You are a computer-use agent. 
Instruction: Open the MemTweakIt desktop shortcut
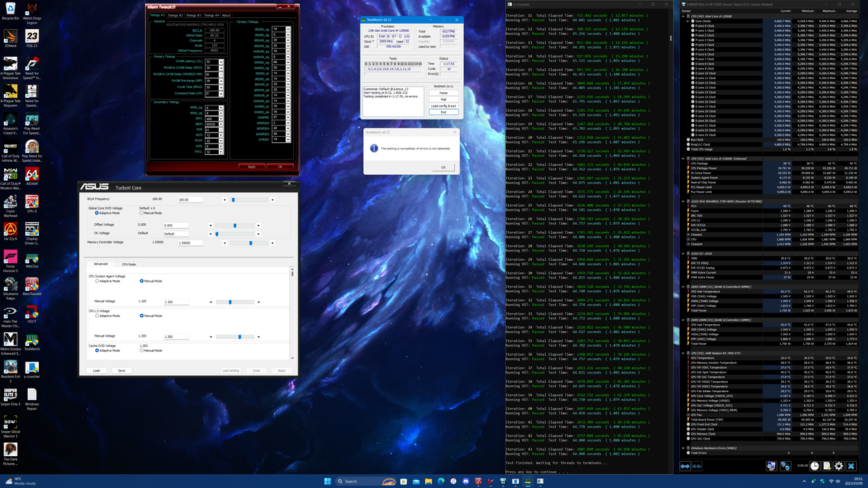[32, 285]
